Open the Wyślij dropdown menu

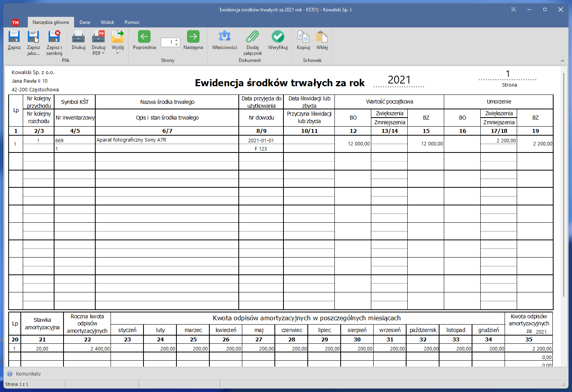pyautogui.click(x=118, y=53)
